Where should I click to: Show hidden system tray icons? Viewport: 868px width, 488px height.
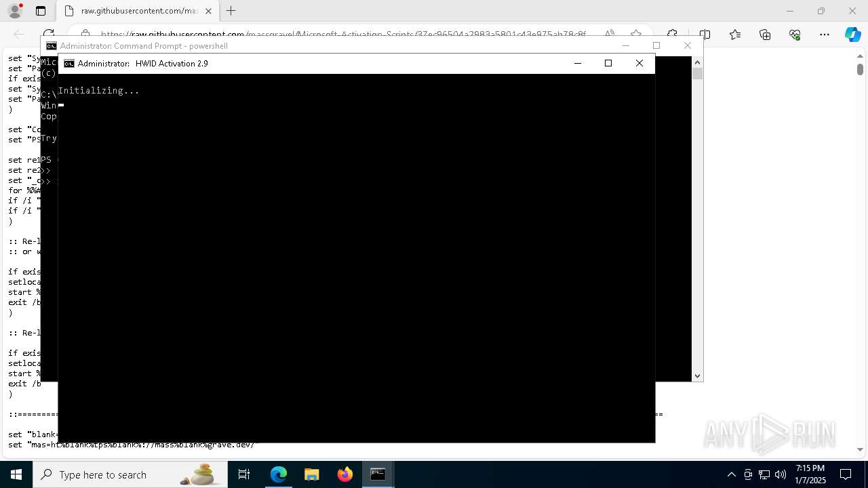tap(731, 474)
